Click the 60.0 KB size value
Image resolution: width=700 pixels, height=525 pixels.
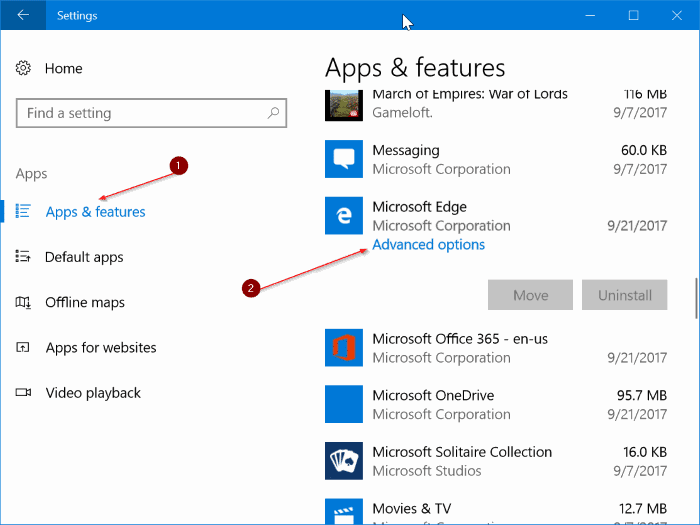pyautogui.click(x=644, y=150)
